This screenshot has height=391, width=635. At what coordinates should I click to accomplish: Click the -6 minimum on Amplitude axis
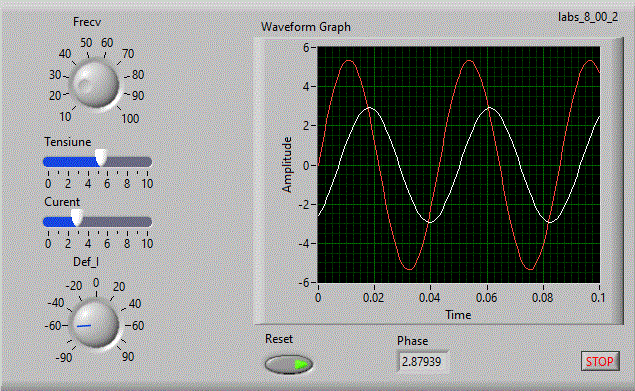[x=304, y=283]
